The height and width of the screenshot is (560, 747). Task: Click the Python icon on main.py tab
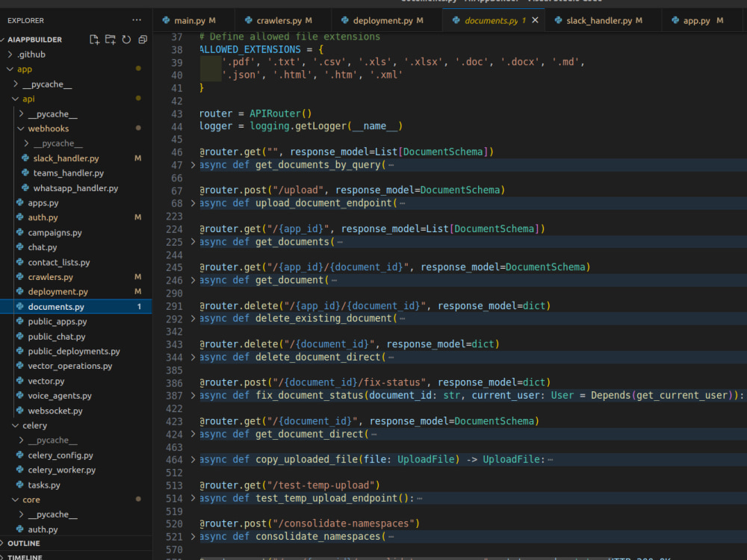click(x=167, y=20)
